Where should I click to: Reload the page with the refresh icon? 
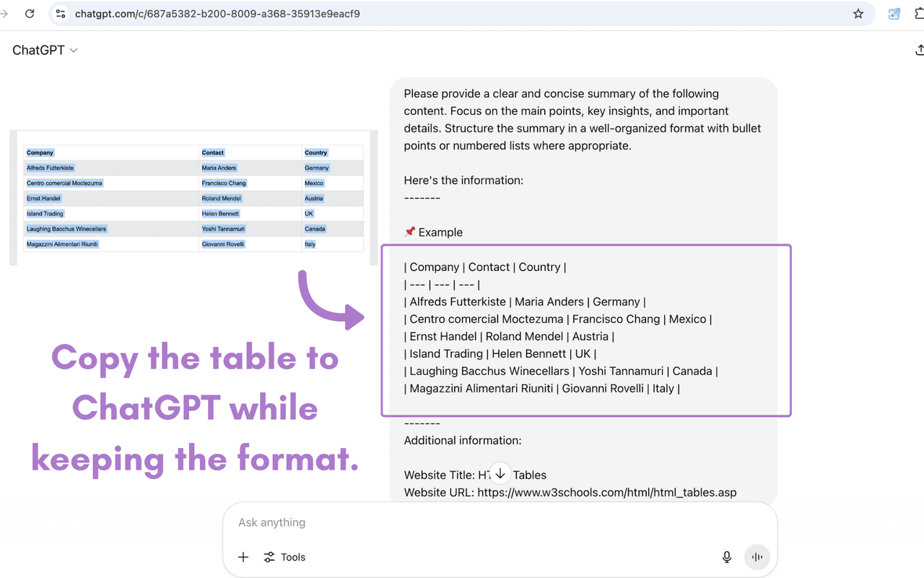(x=30, y=14)
